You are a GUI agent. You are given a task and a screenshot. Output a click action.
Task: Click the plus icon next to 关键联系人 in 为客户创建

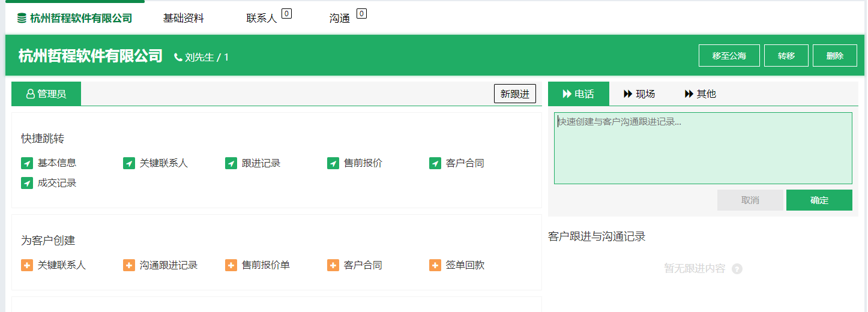click(27, 265)
